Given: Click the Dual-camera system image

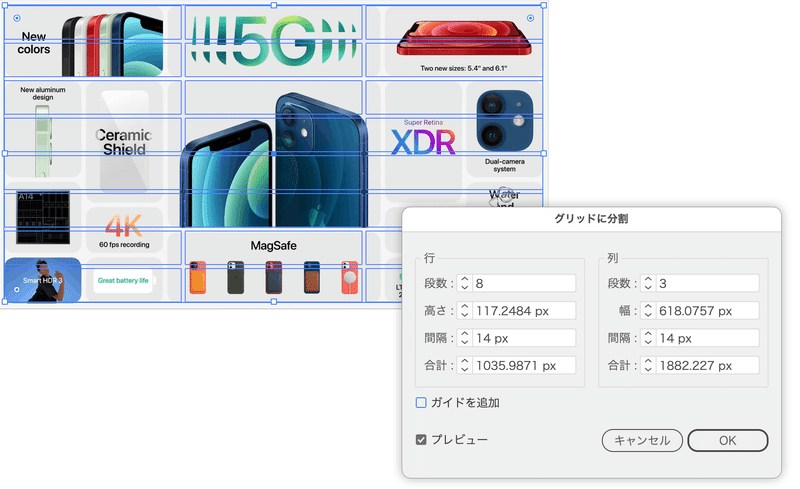Looking at the screenshot, I should (x=505, y=120).
